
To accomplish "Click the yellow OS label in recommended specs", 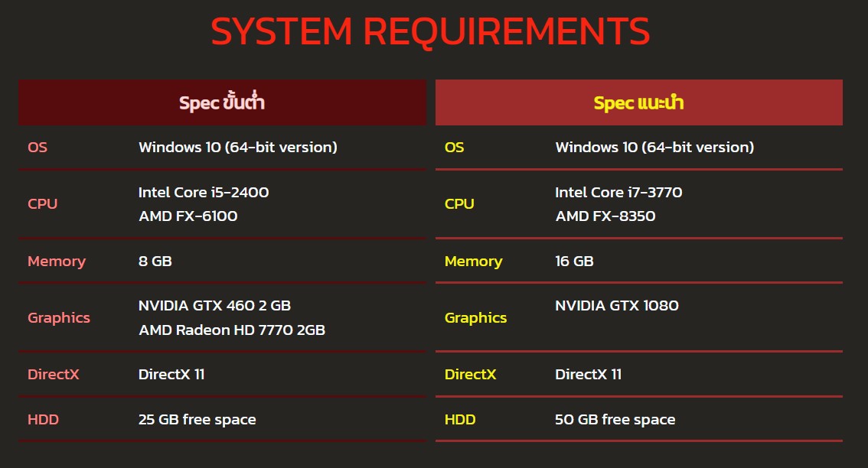I will [455, 147].
